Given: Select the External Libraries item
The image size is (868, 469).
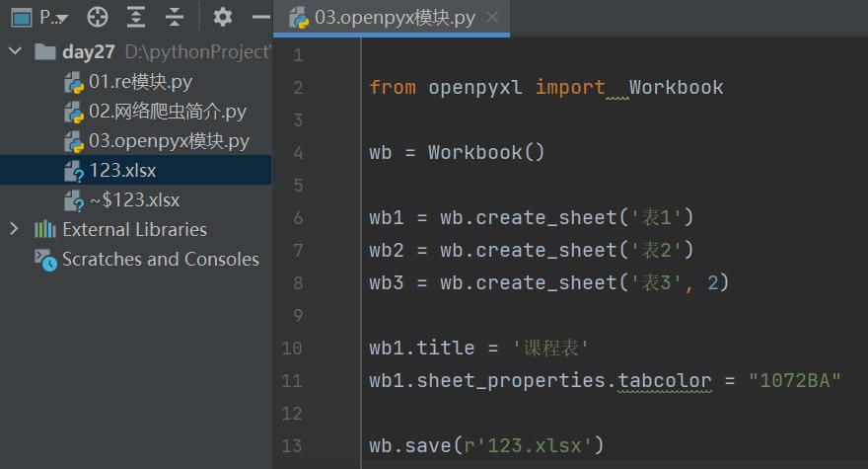Looking at the screenshot, I should click(x=134, y=229).
